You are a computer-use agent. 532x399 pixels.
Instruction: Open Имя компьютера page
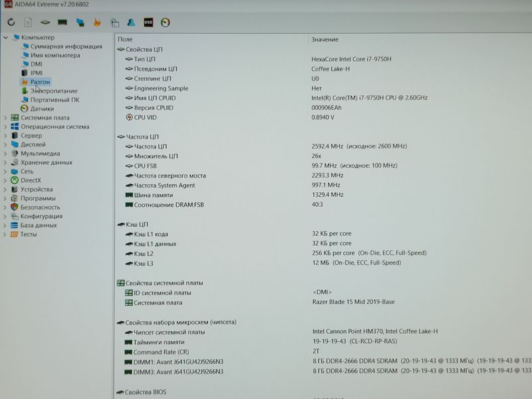coord(55,55)
